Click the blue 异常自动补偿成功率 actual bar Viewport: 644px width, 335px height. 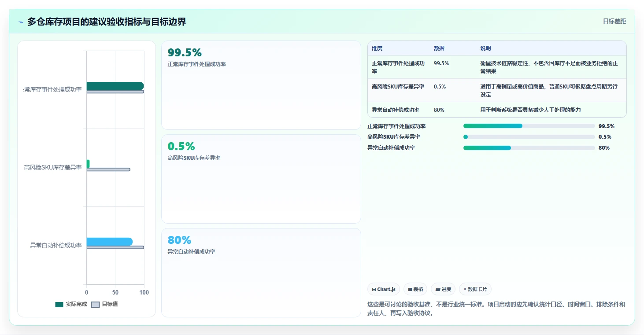tap(109, 242)
